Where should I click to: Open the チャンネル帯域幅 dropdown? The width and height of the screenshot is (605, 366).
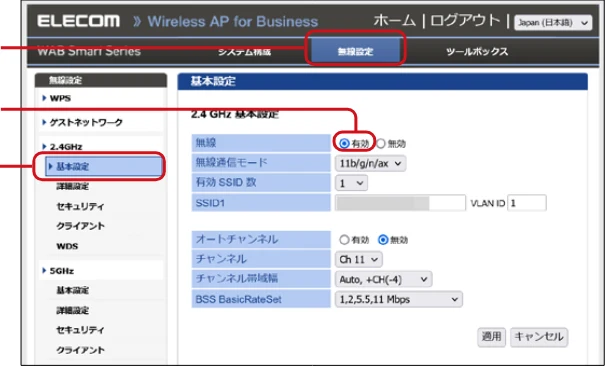coord(383,280)
